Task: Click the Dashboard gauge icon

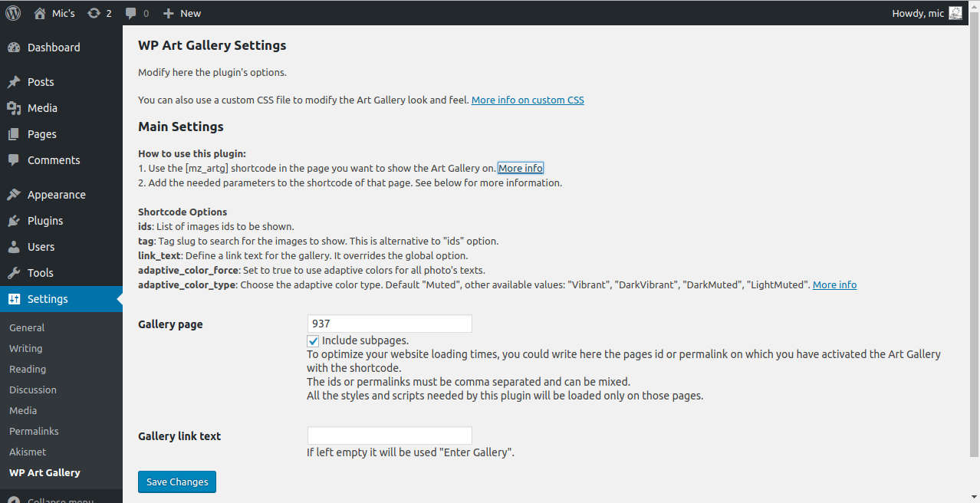Action: (14, 48)
